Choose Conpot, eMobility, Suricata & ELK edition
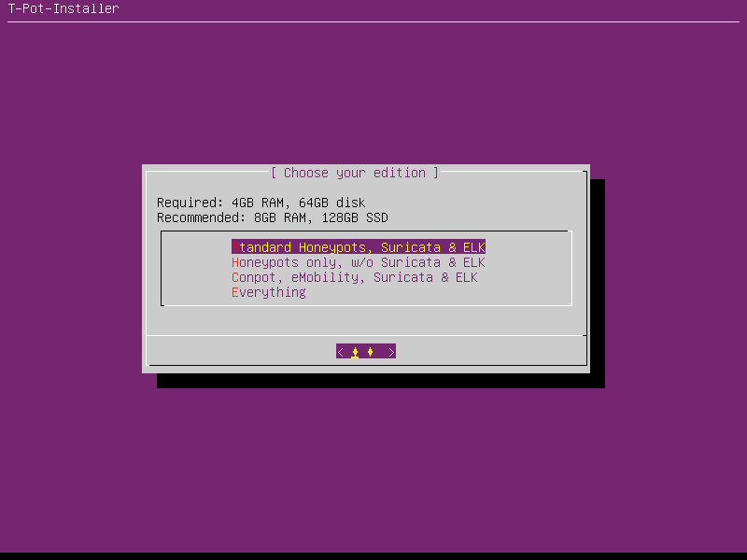 click(355, 277)
